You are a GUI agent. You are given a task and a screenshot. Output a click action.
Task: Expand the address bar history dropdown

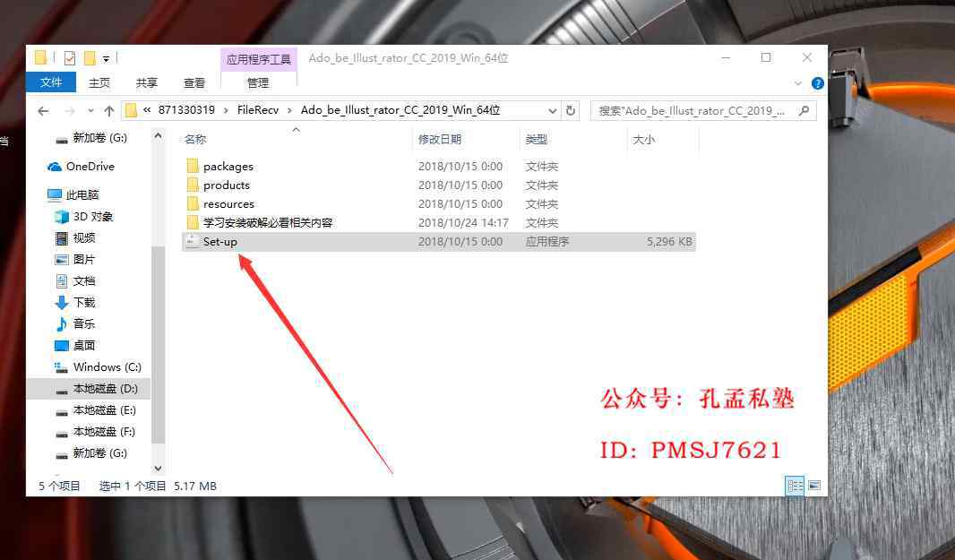click(553, 111)
